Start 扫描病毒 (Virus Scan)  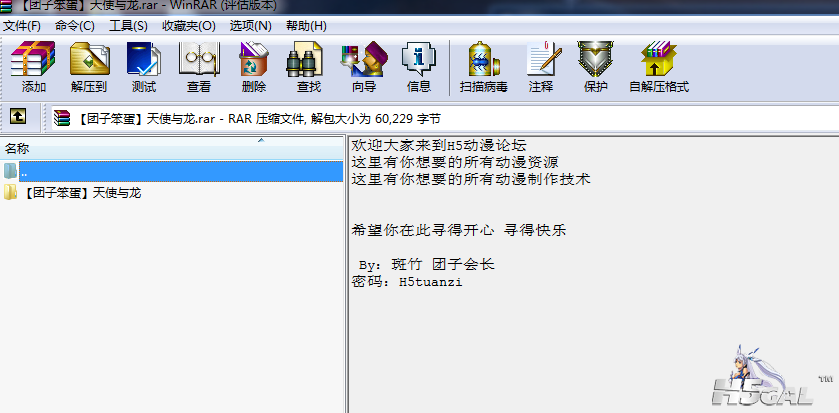pos(484,66)
